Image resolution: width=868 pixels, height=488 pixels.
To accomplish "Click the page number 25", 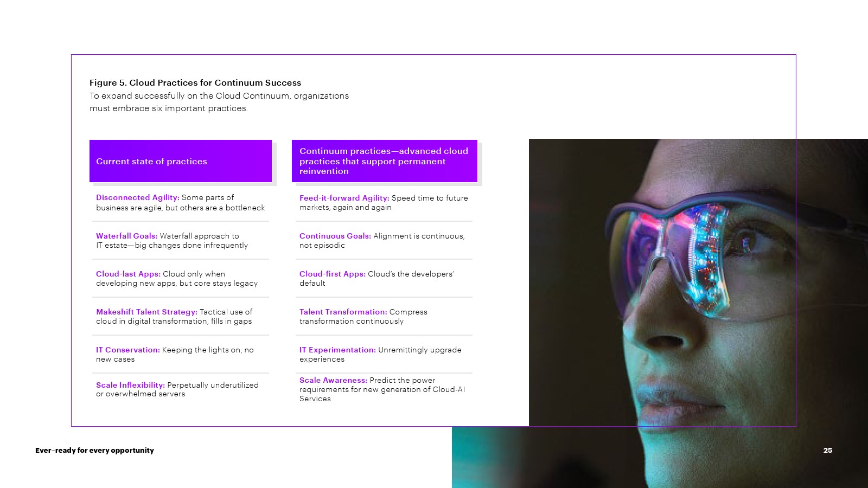I will coord(827,451).
